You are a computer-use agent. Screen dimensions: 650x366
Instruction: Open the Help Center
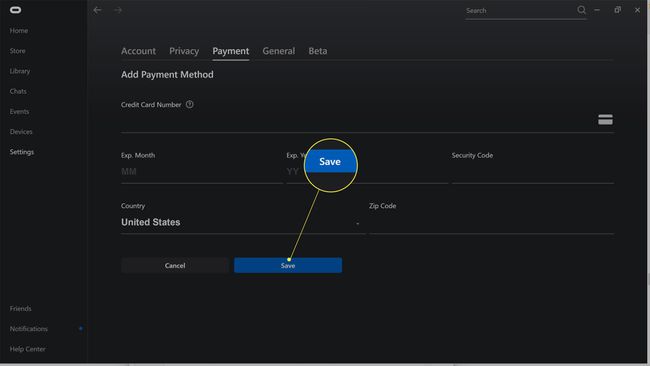point(28,349)
